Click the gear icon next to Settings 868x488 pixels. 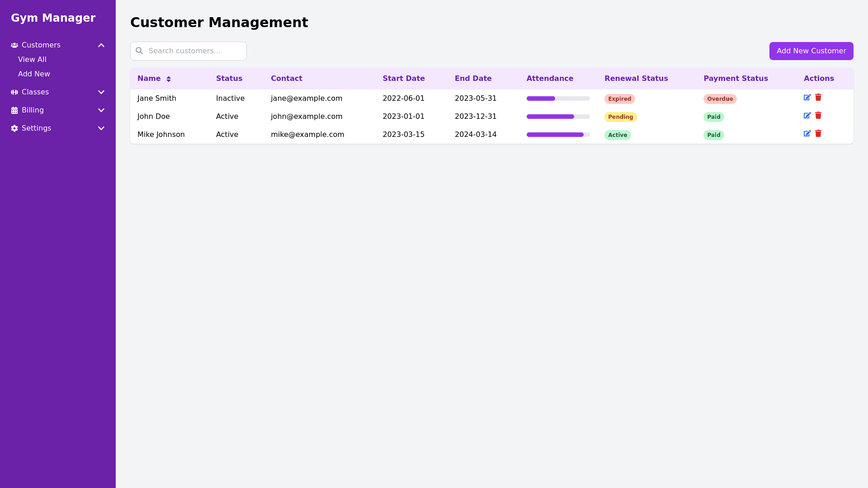click(x=14, y=128)
